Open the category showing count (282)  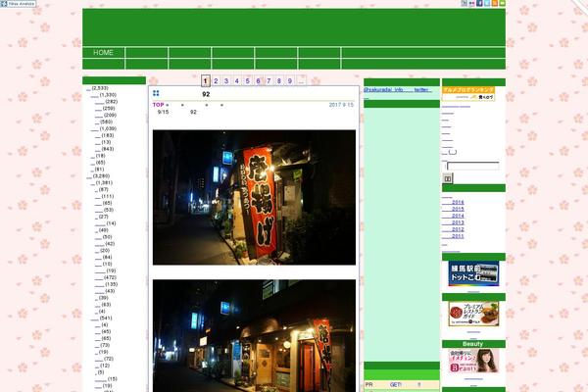(106, 102)
